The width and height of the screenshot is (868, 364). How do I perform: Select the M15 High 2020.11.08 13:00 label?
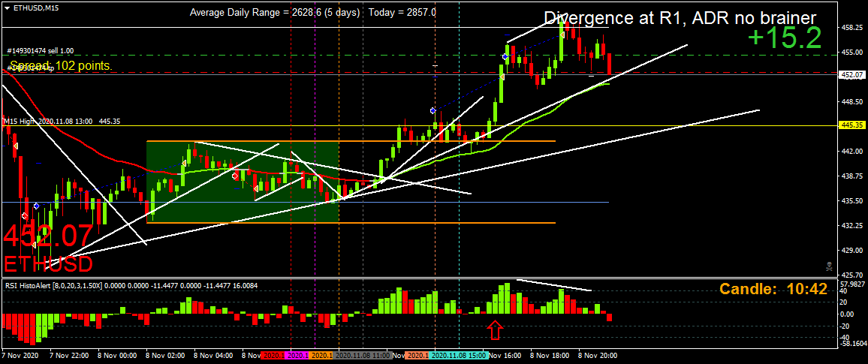click(x=62, y=121)
